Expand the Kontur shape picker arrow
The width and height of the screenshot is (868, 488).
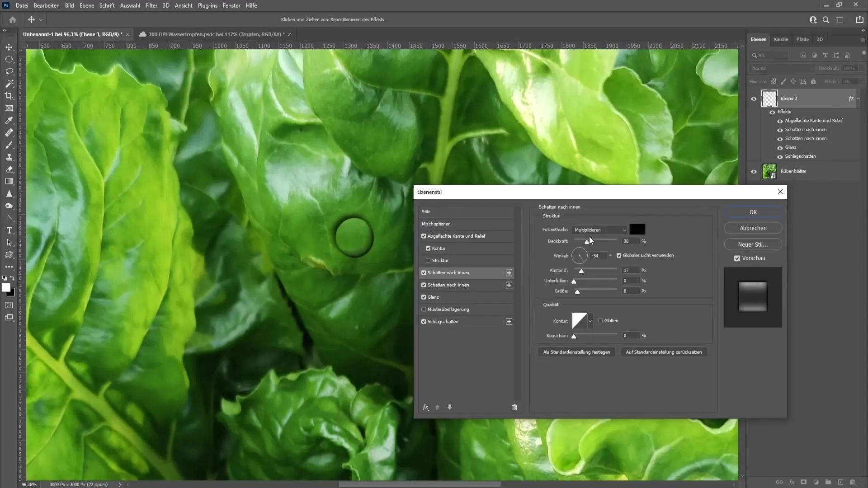pos(590,321)
